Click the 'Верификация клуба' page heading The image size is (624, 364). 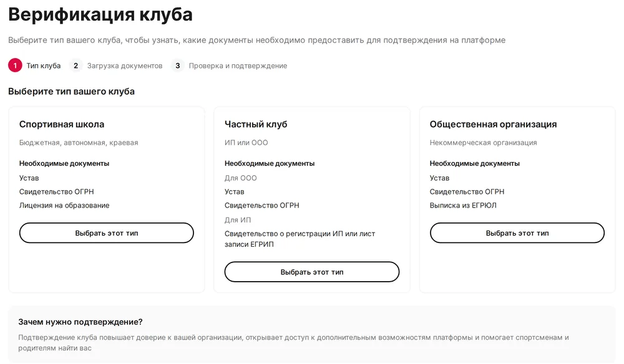click(100, 15)
